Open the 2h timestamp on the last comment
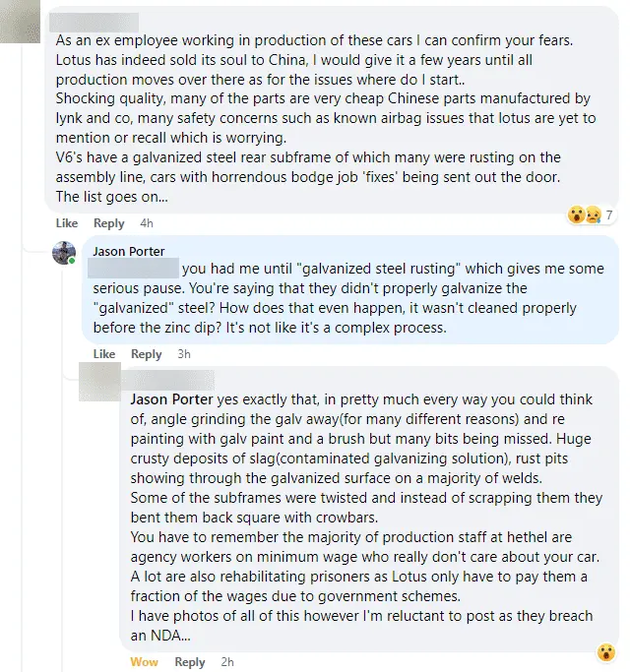The image size is (630, 672). pyautogui.click(x=226, y=662)
